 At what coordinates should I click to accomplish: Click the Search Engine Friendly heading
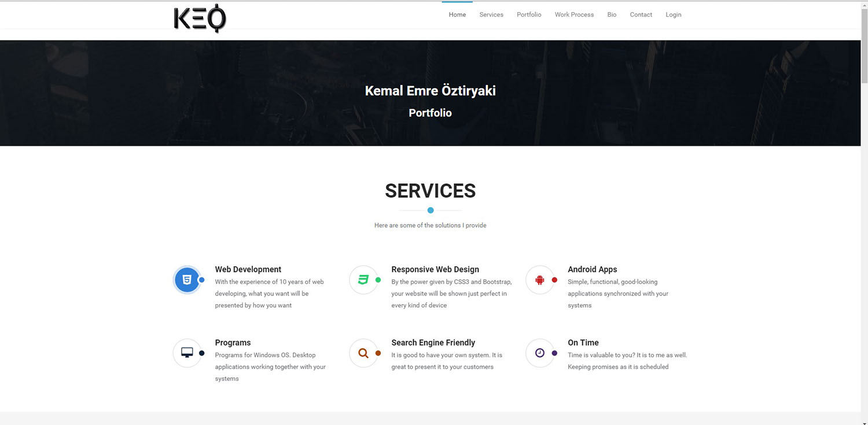click(x=433, y=342)
